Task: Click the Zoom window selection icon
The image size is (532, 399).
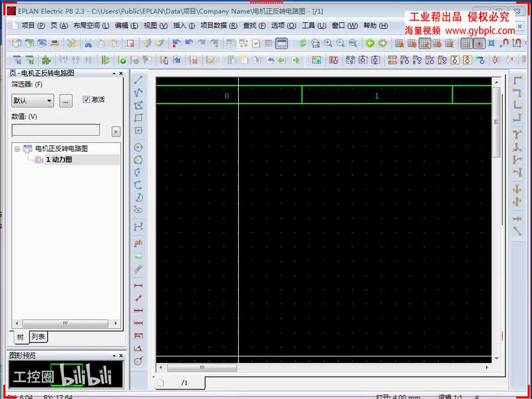Action: [x=315, y=43]
